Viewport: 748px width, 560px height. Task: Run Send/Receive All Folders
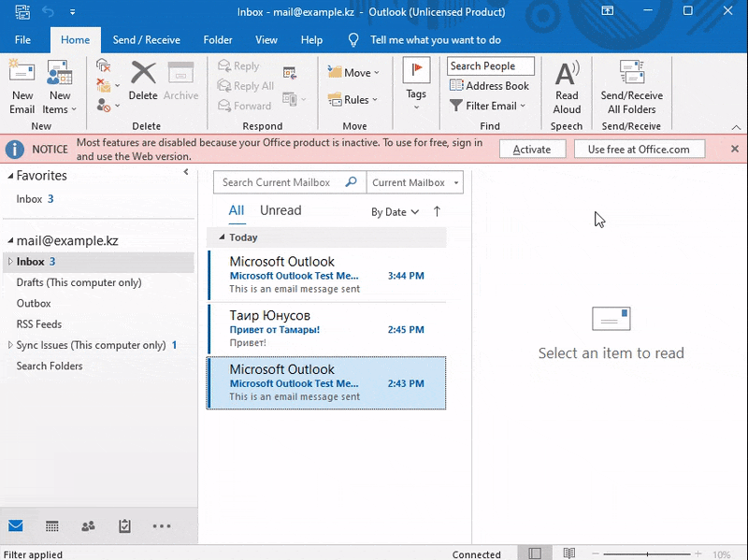pos(632,87)
